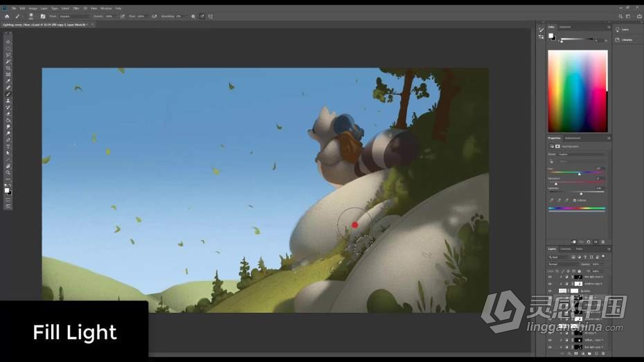Open symmetry paint options butterfly icon
Viewport: 644px width, 362px height.
click(211, 17)
